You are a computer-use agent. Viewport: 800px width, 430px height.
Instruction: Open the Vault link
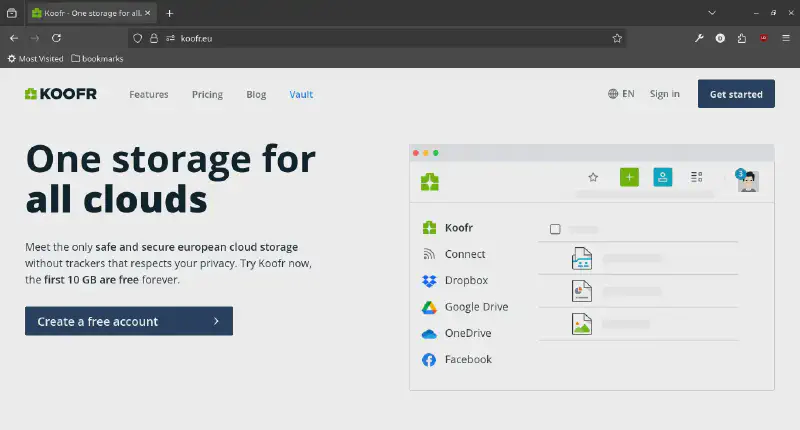pos(301,95)
